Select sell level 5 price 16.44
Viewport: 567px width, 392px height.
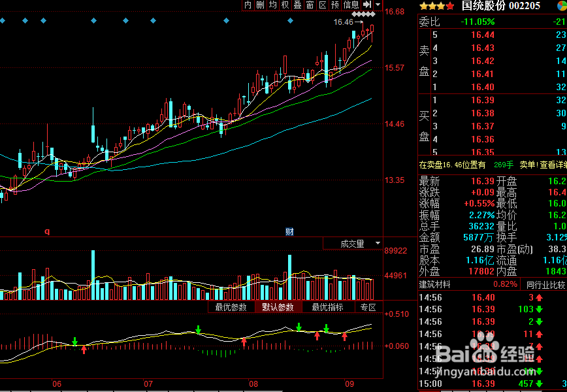click(482, 35)
